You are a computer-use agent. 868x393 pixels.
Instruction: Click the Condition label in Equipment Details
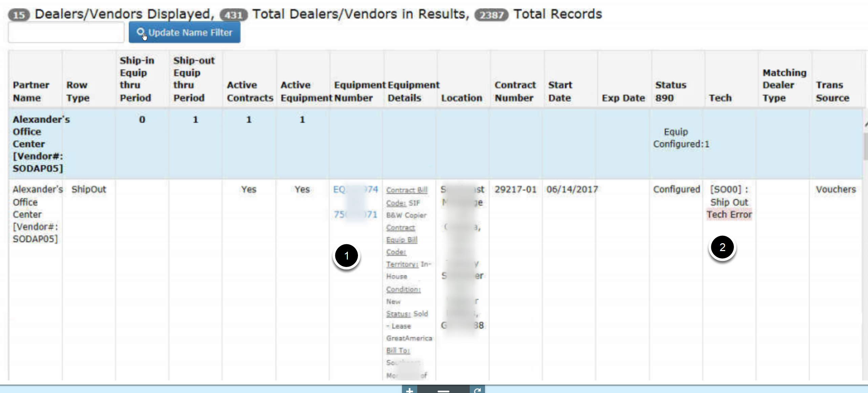403,289
